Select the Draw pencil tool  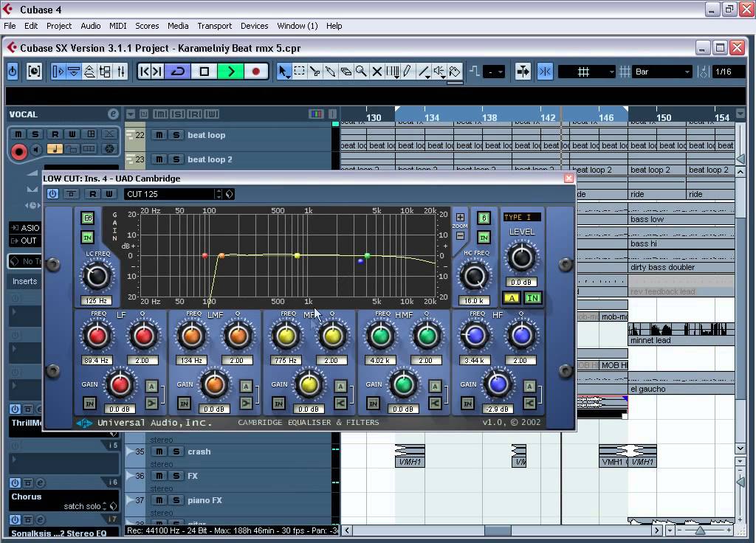(x=408, y=72)
